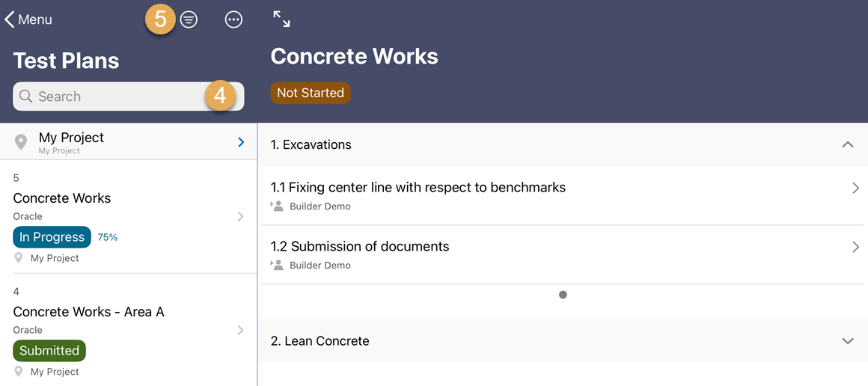Open My Project location chevron
Screen dimensions: 868x386
point(241,142)
